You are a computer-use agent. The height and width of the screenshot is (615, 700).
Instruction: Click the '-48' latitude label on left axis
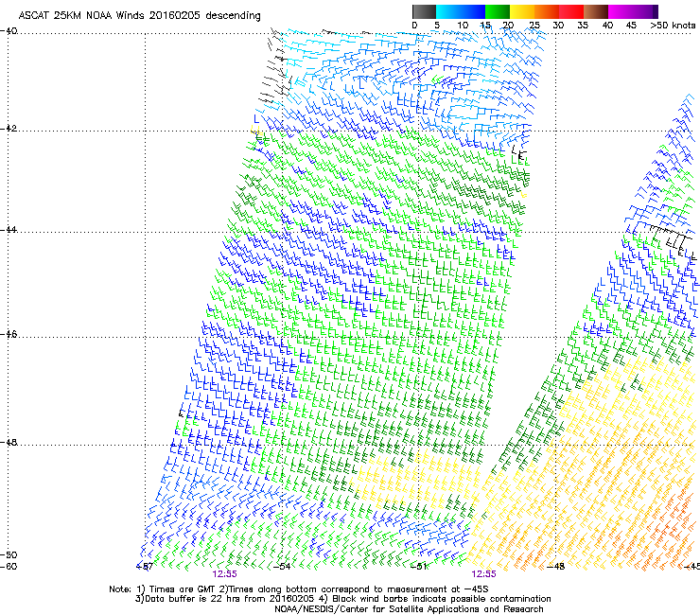coord(9,443)
